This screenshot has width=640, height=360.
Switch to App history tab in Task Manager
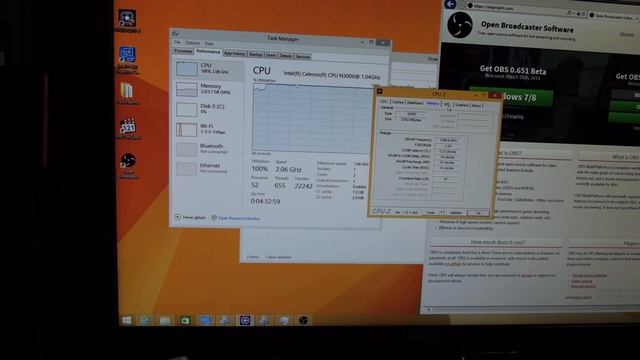(x=234, y=53)
